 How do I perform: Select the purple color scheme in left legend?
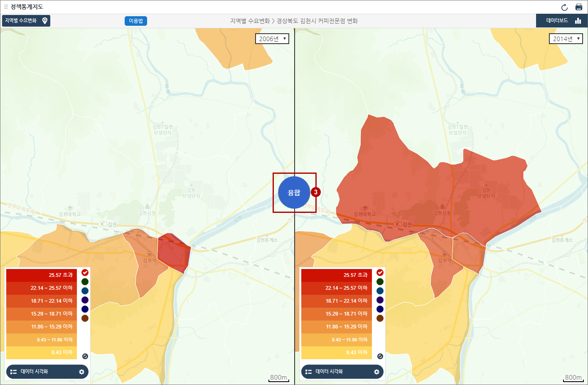85,300
